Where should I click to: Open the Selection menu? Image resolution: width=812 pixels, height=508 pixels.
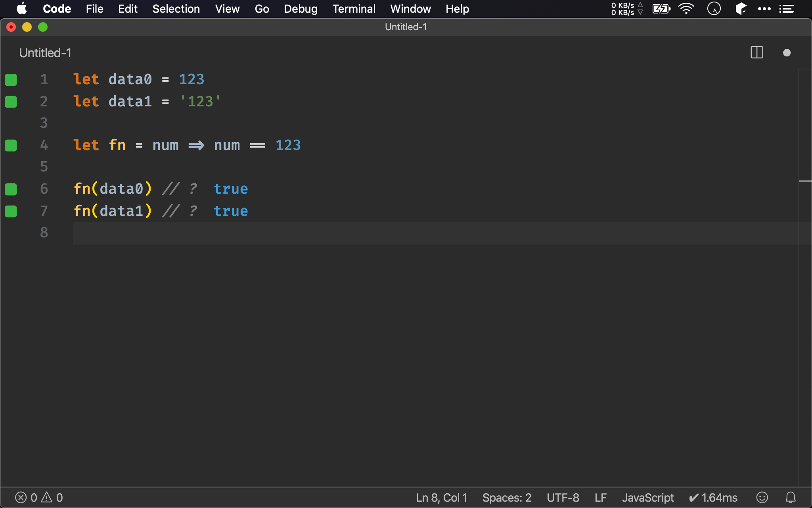click(176, 9)
